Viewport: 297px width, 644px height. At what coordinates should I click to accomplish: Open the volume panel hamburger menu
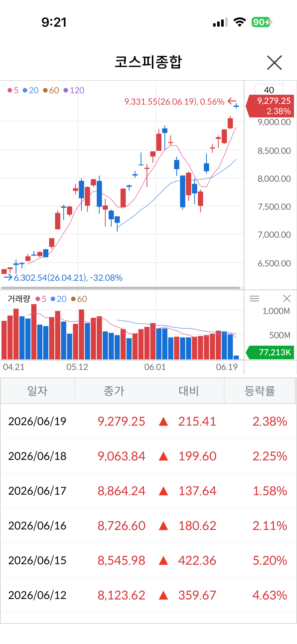(254, 299)
